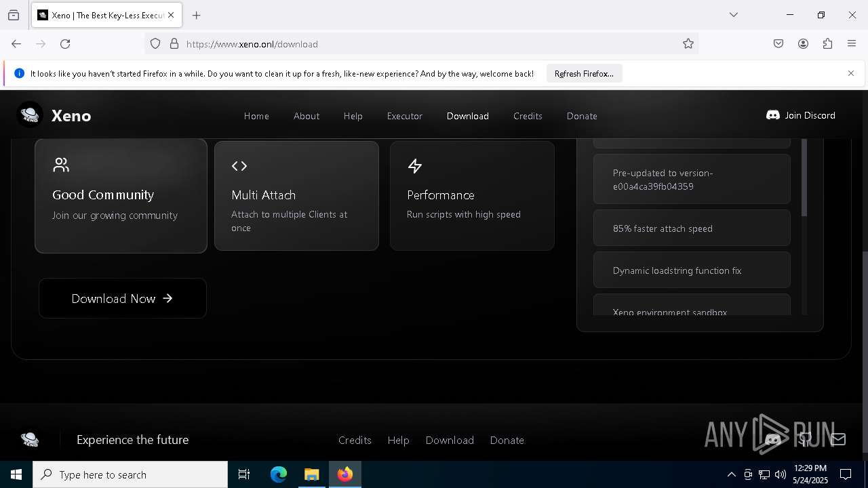Screen dimensions: 868x488
Task: Click the Pre-updated to version entry
Action: 692,180
